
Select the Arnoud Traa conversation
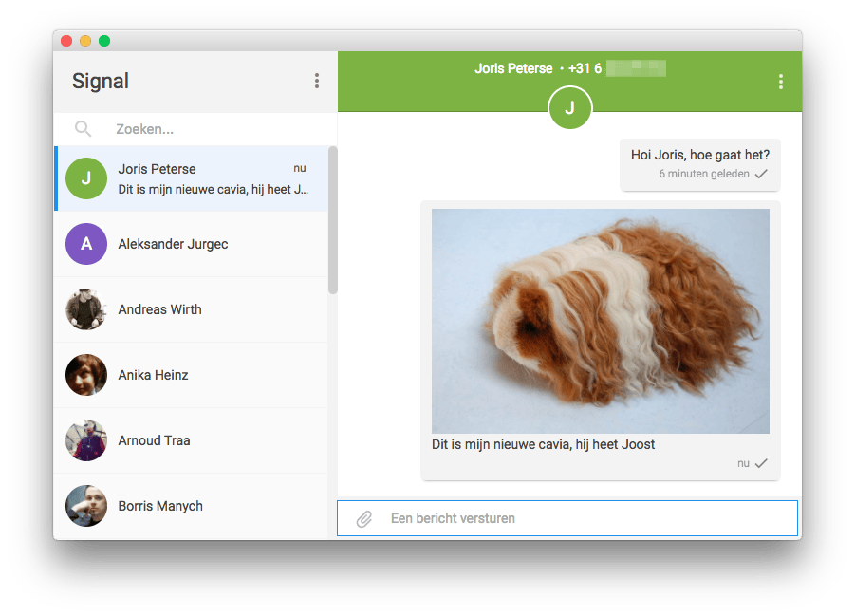pos(190,440)
